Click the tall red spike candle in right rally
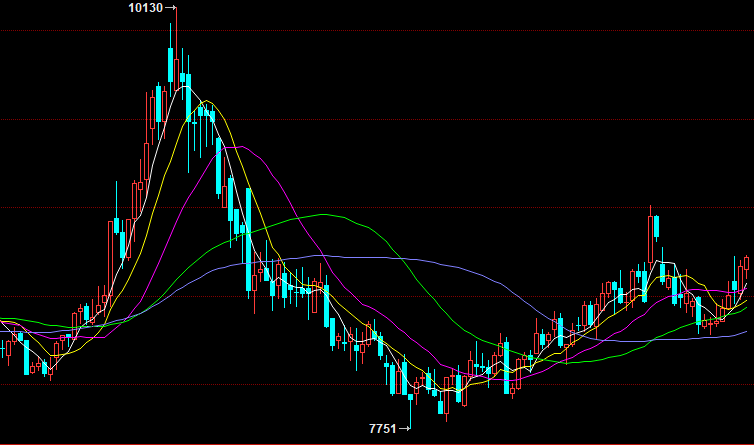Image resolution: width=754 pixels, height=445 pixels. pos(651,235)
